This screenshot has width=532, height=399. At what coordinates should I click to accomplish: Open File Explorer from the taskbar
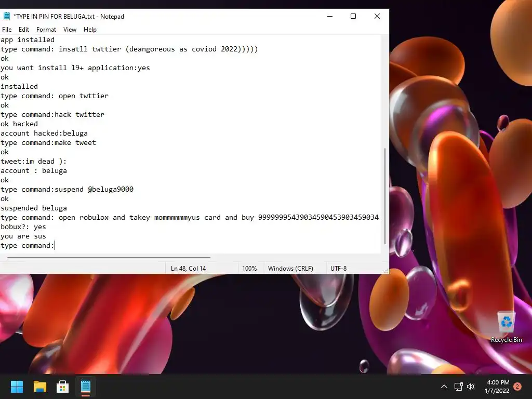39,387
